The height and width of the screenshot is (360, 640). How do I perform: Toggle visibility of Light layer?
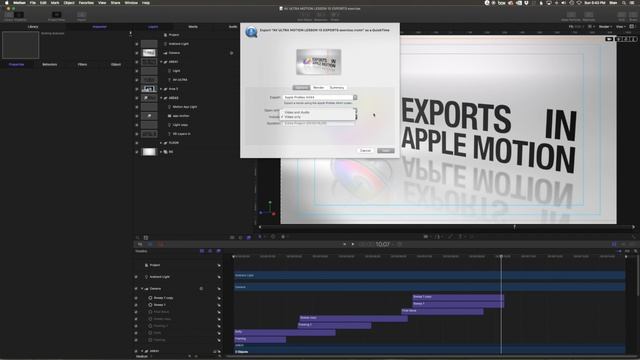point(137,71)
